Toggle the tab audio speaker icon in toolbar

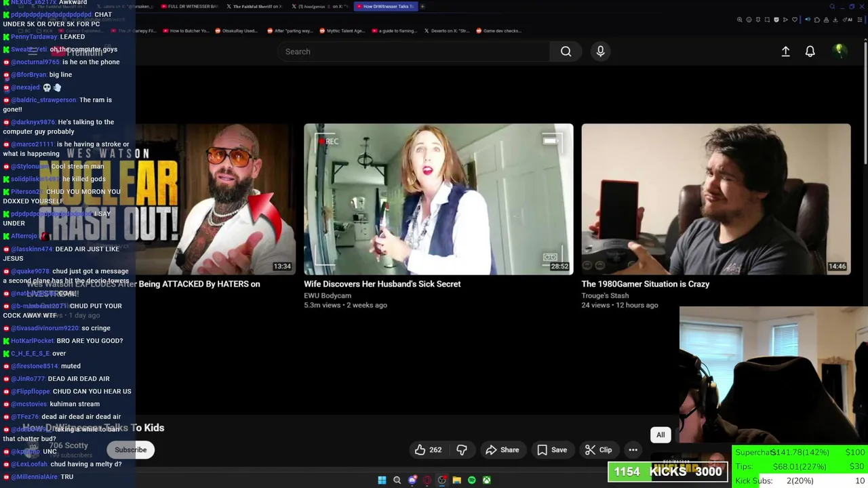click(808, 20)
